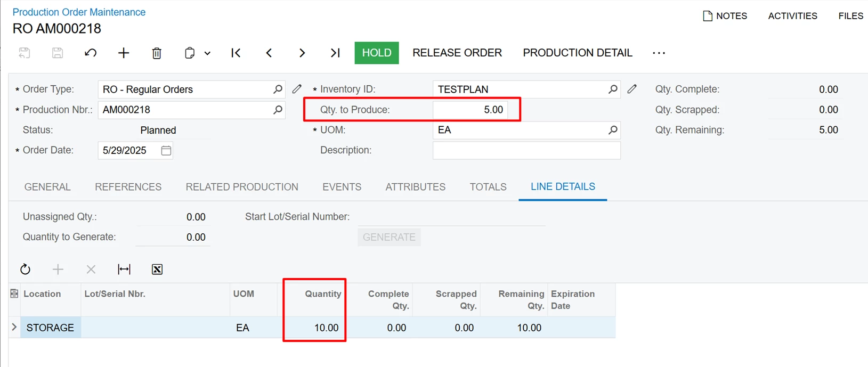Click the Description input field
868x367 pixels.
click(x=526, y=151)
